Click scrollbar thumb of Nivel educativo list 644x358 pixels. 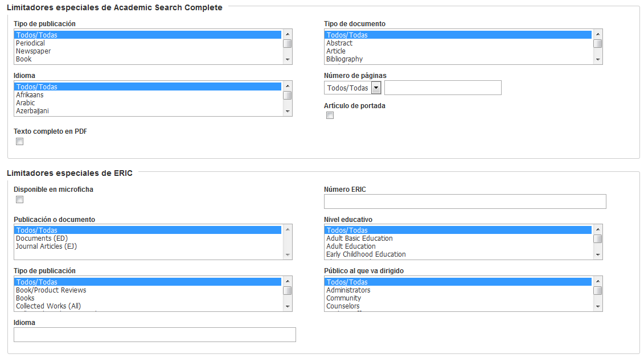click(x=598, y=239)
